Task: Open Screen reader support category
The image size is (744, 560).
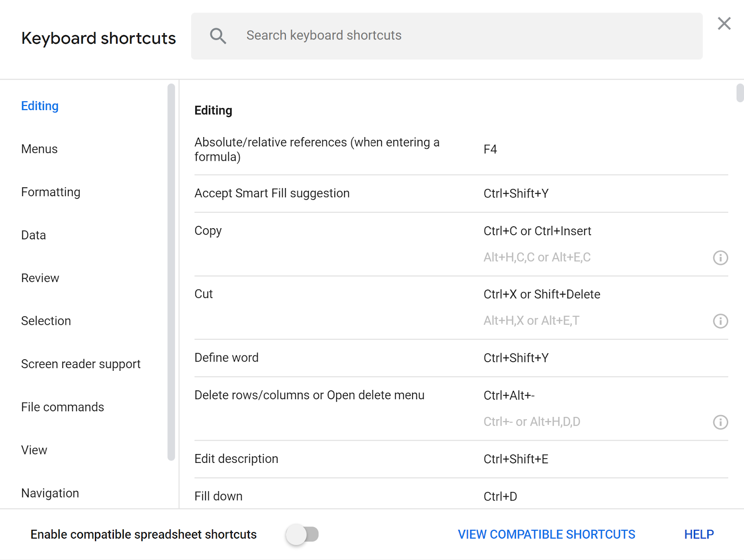Action: [81, 364]
